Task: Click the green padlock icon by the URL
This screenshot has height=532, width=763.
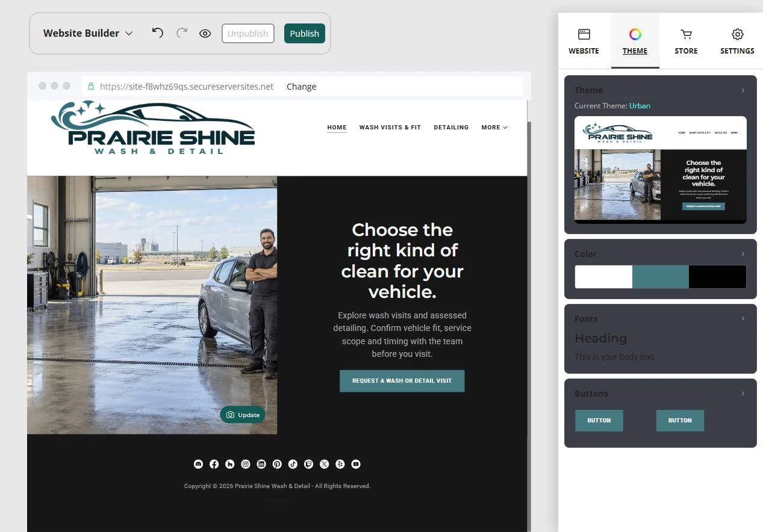Action: pyautogui.click(x=91, y=86)
